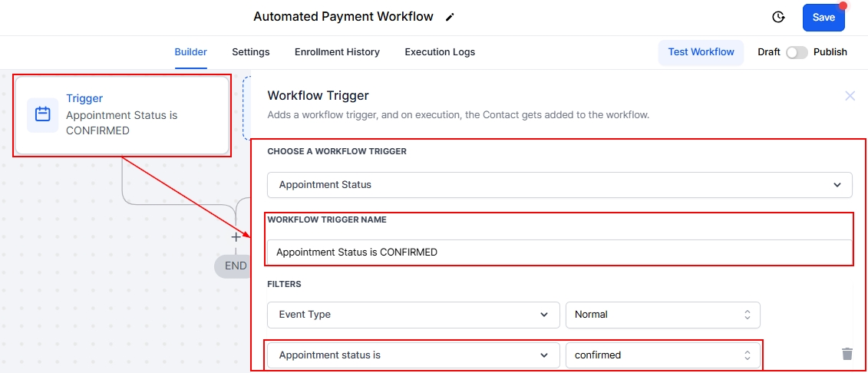Click the calendar trigger icon in node

[x=43, y=115]
